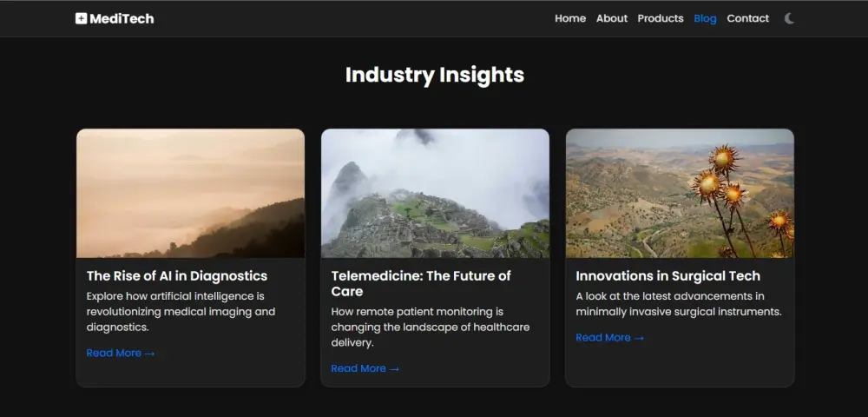Screen dimensions: 868x417
Task: Click the MediTech medical cross logo icon
Action: click(x=81, y=18)
